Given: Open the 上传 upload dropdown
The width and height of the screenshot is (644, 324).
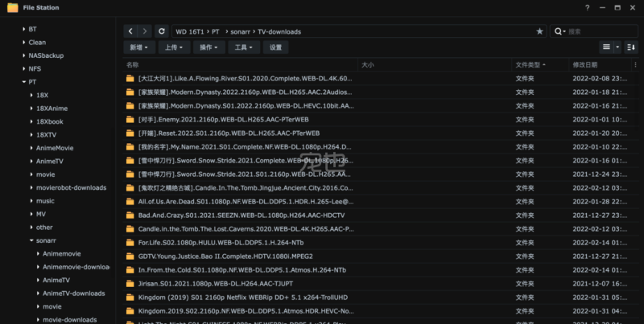Looking at the screenshot, I should click(174, 47).
